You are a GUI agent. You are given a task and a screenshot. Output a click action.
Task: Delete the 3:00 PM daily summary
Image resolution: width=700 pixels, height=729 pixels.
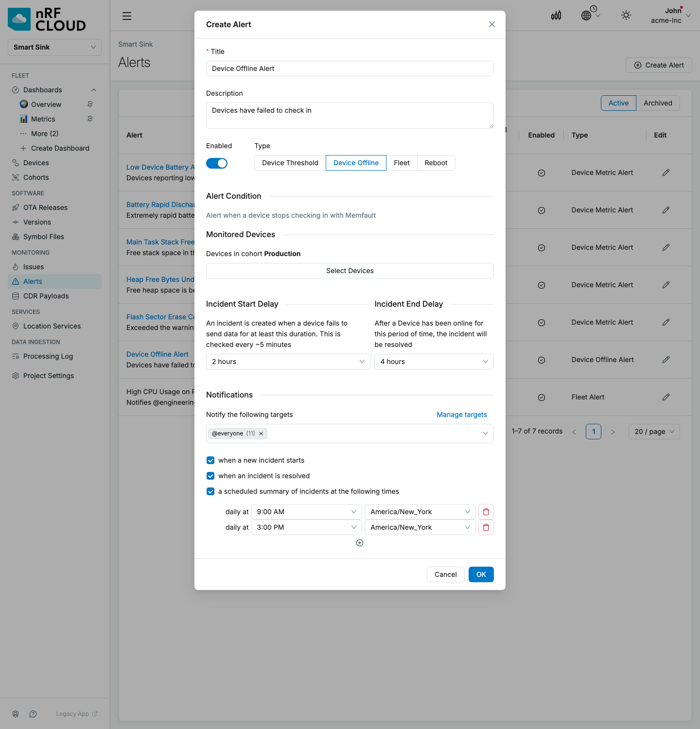point(486,527)
